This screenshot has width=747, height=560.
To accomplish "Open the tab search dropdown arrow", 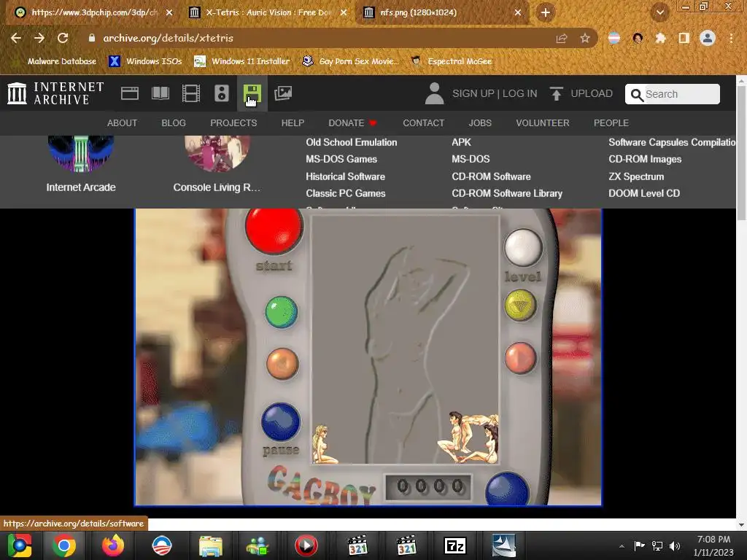I will 659,12.
